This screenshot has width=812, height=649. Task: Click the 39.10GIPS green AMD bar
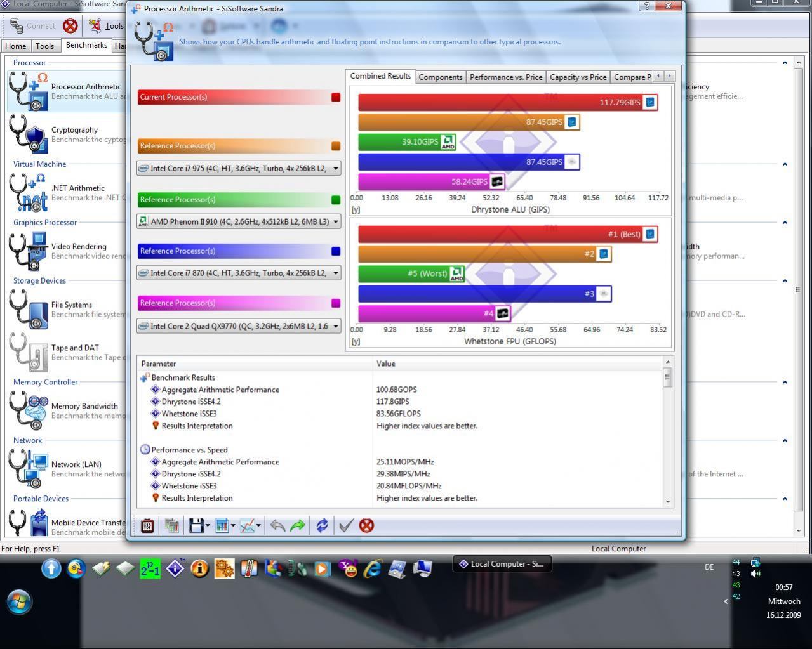[408, 141]
